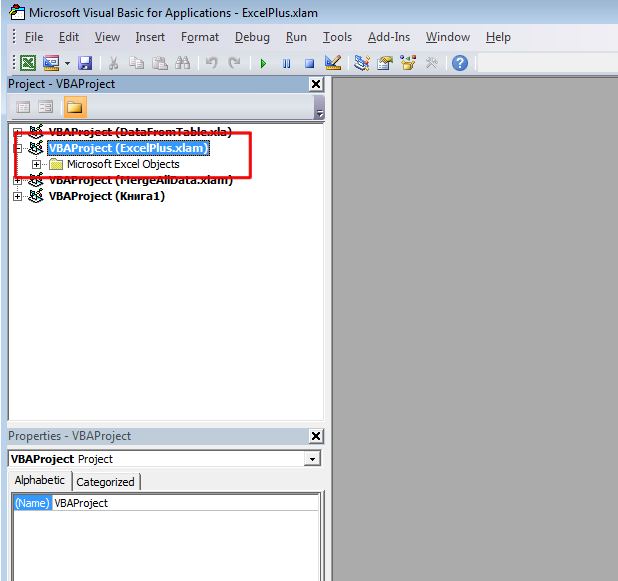This screenshot has height=581, width=618.
Task: Click the Microsoft Excel Objects folder icon
Action: tap(56, 164)
